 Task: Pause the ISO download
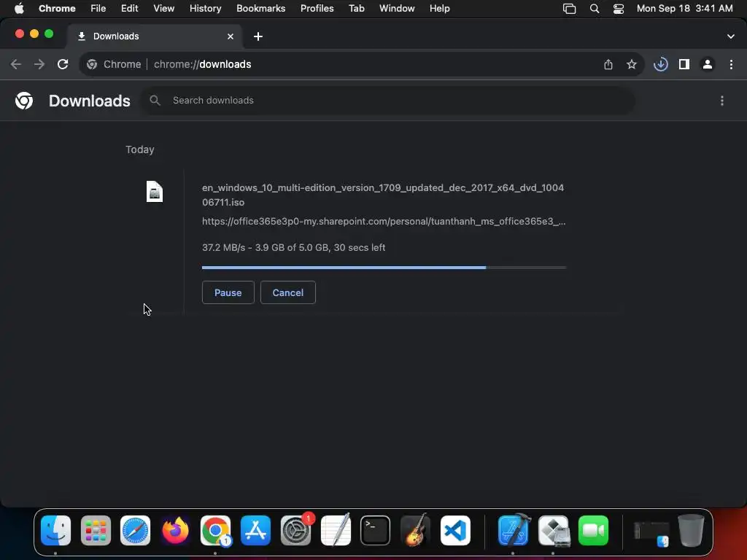228,292
